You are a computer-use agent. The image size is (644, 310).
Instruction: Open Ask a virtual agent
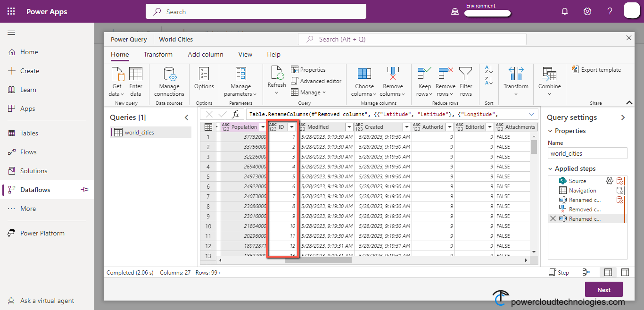47,301
